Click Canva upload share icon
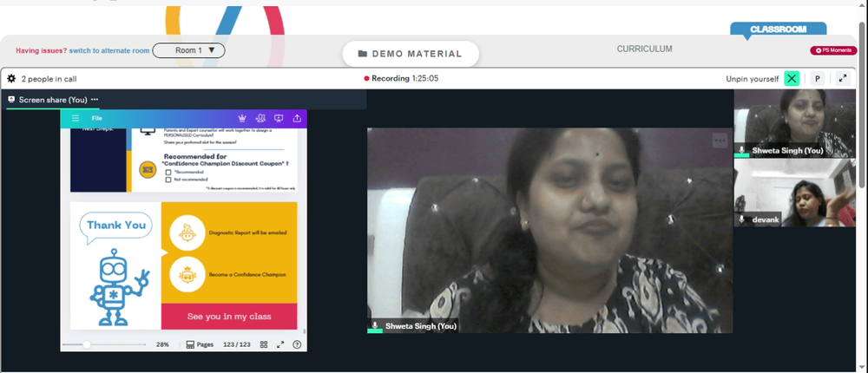This screenshot has width=868, height=373. click(297, 119)
